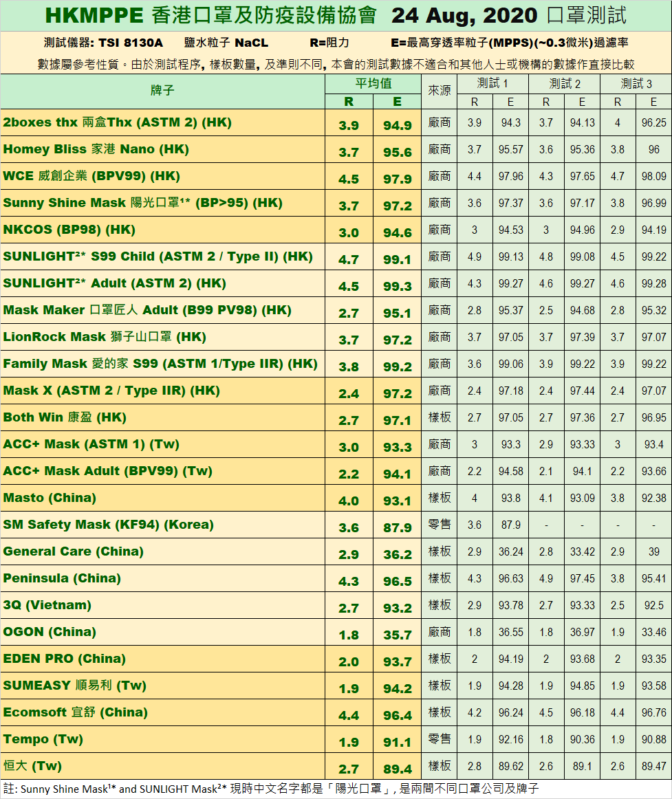Select the 'General Care (China)' brand
Viewport: 672px width, 799px height.
pyautogui.click(x=74, y=551)
